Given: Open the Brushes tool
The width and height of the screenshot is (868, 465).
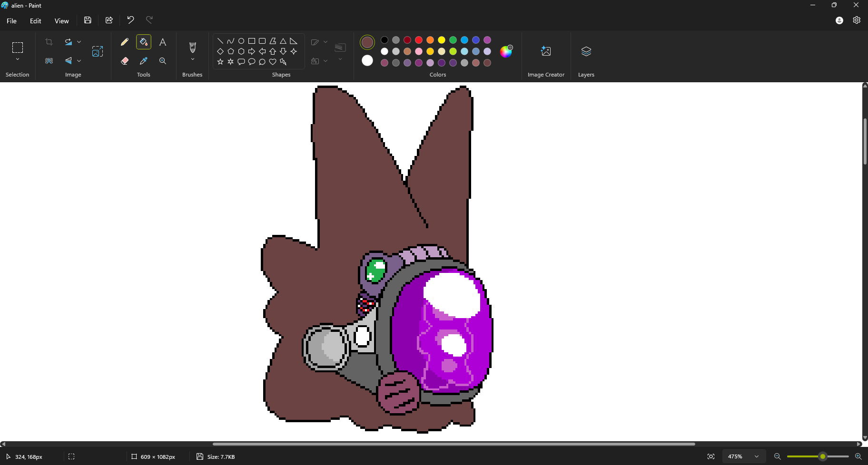Looking at the screenshot, I should 192,47.
